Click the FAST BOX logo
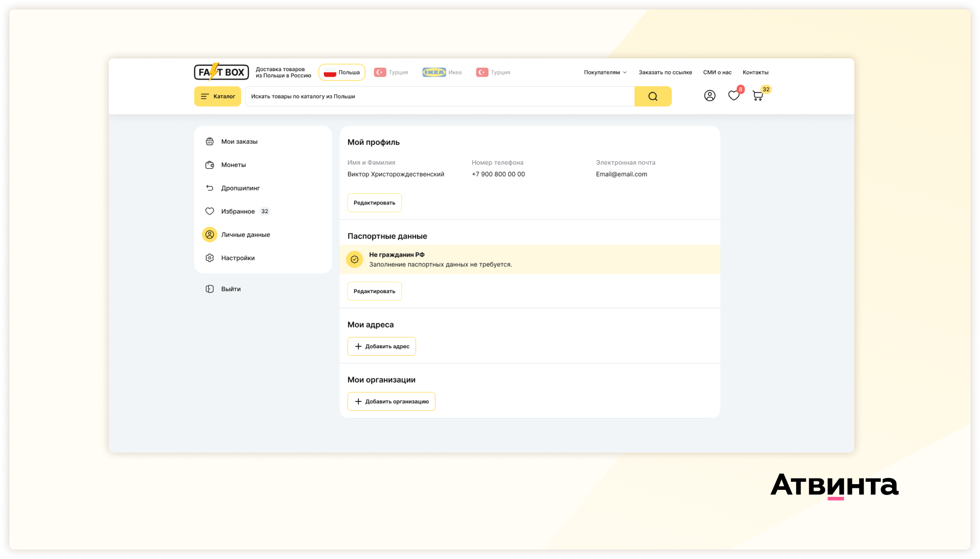Screen dimensions: 980x559 click(x=221, y=72)
